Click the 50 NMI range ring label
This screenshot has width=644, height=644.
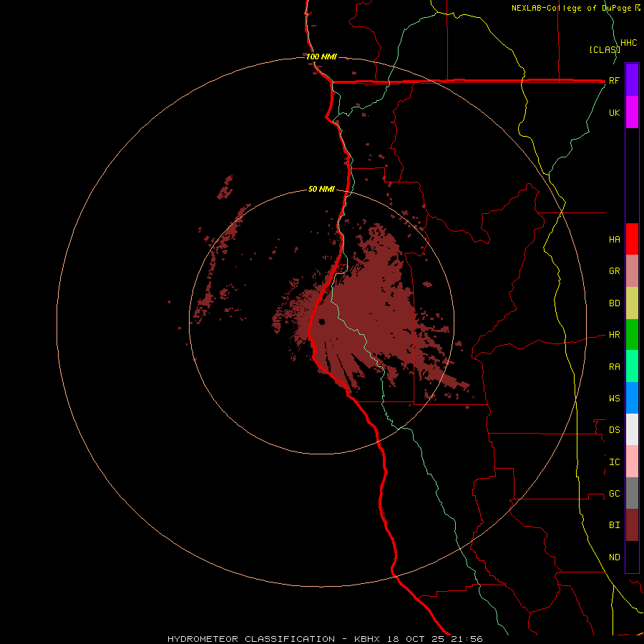click(321, 189)
